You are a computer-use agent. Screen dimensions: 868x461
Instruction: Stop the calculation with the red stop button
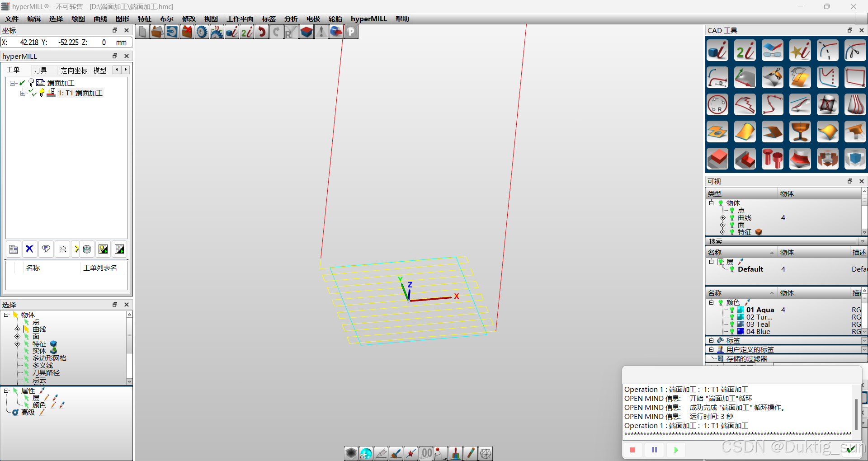click(x=632, y=450)
